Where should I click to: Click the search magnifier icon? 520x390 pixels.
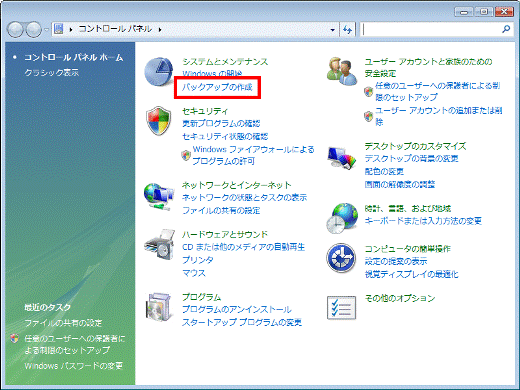tap(506, 29)
